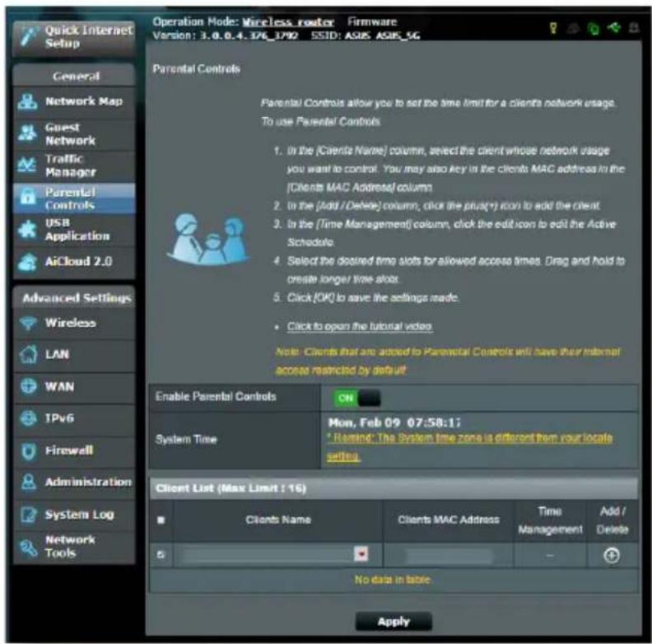Open the USB Application page

tap(74, 230)
